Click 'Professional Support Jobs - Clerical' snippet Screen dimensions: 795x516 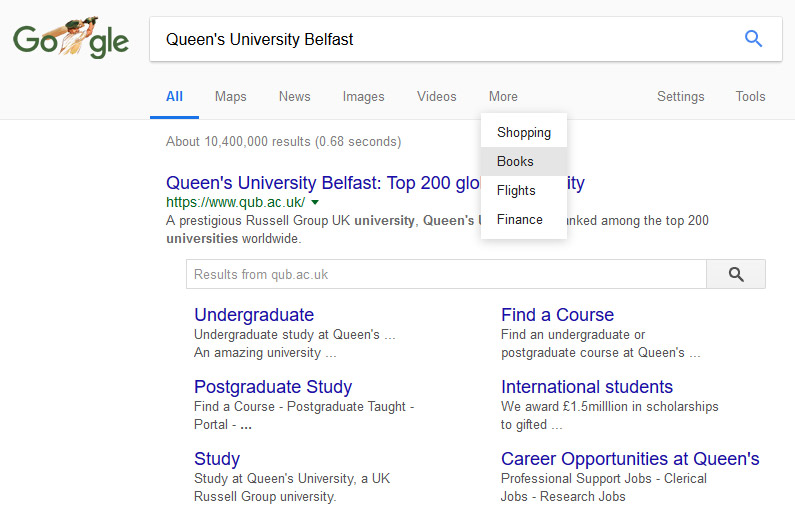(x=603, y=478)
